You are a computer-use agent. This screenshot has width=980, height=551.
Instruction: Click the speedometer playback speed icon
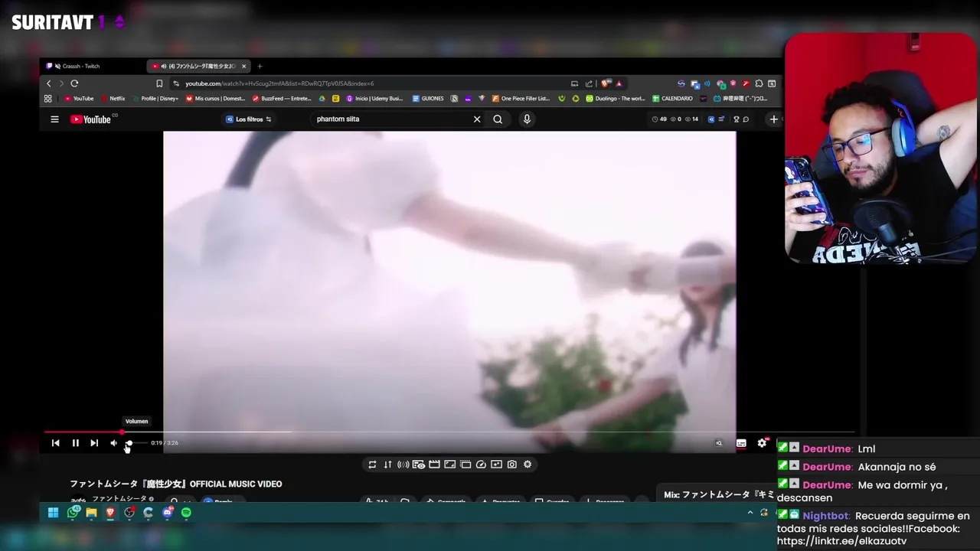tap(481, 465)
